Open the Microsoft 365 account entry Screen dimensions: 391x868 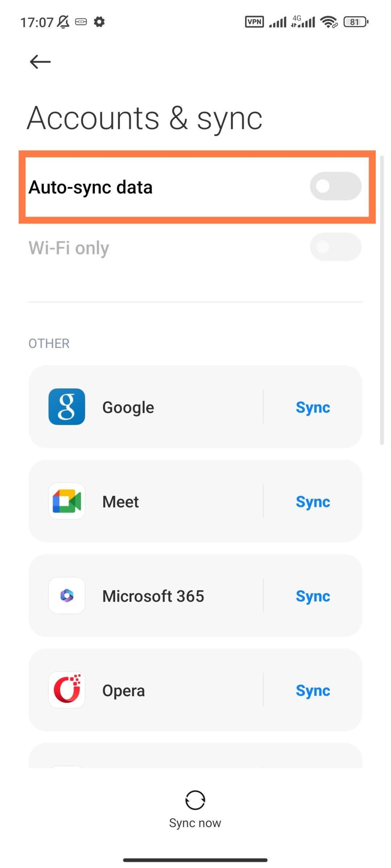pyautogui.click(x=153, y=596)
